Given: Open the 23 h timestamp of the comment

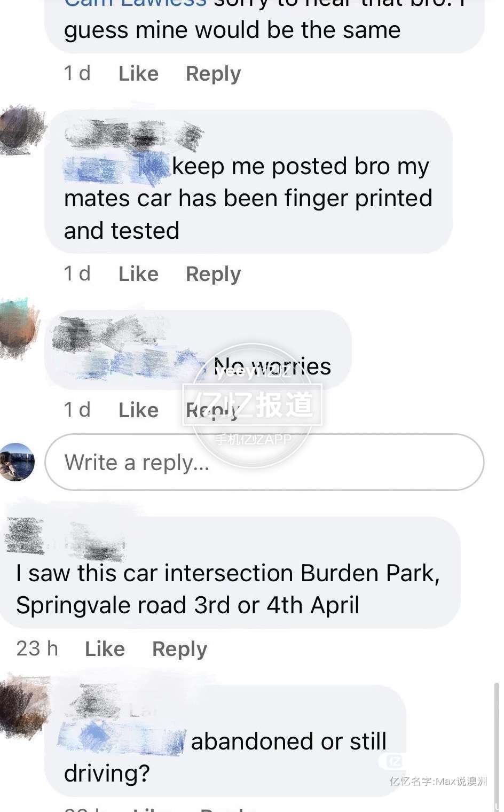Looking at the screenshot, I should (37, 649).
